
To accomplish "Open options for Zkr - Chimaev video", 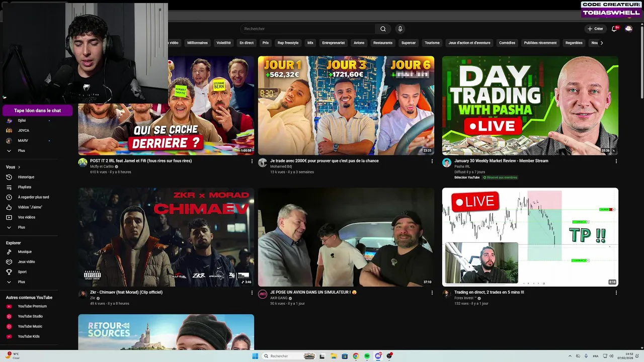I will tap(252, 293).
